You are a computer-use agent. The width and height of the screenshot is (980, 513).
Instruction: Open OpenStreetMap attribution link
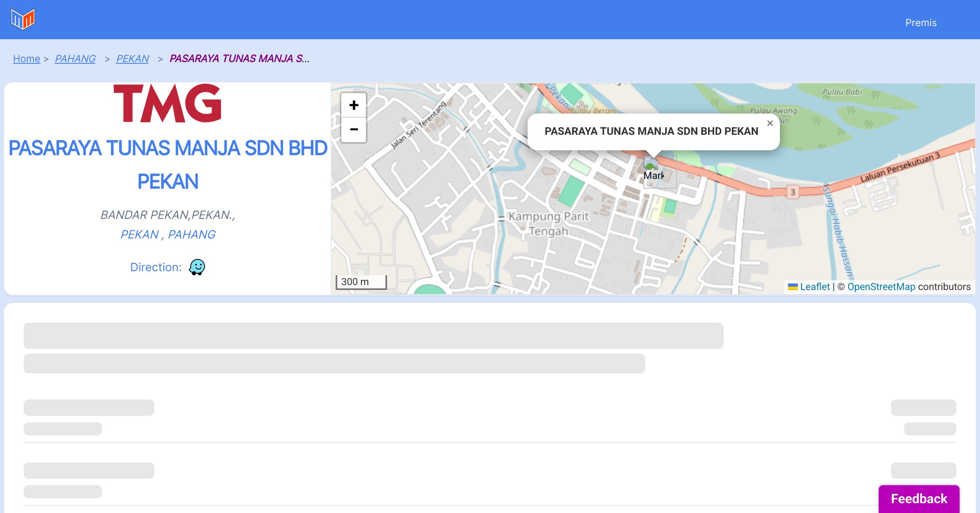tap(881, 287)
